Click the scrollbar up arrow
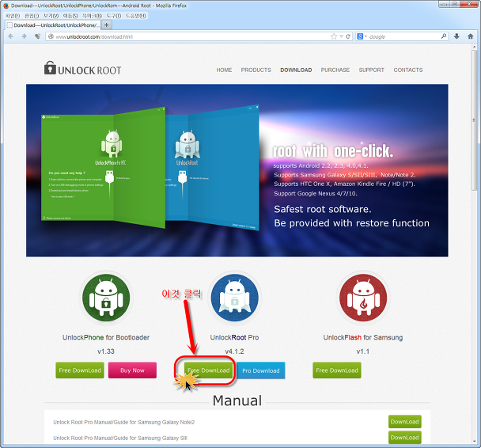Viewport: 481px width, 448px height. (474, 47)
